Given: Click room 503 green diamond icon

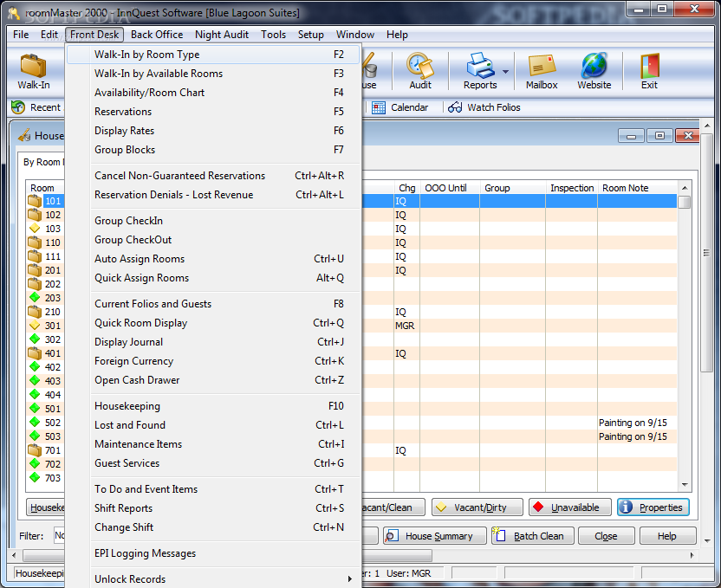Looking at the screenshot, I should [35, 436].
